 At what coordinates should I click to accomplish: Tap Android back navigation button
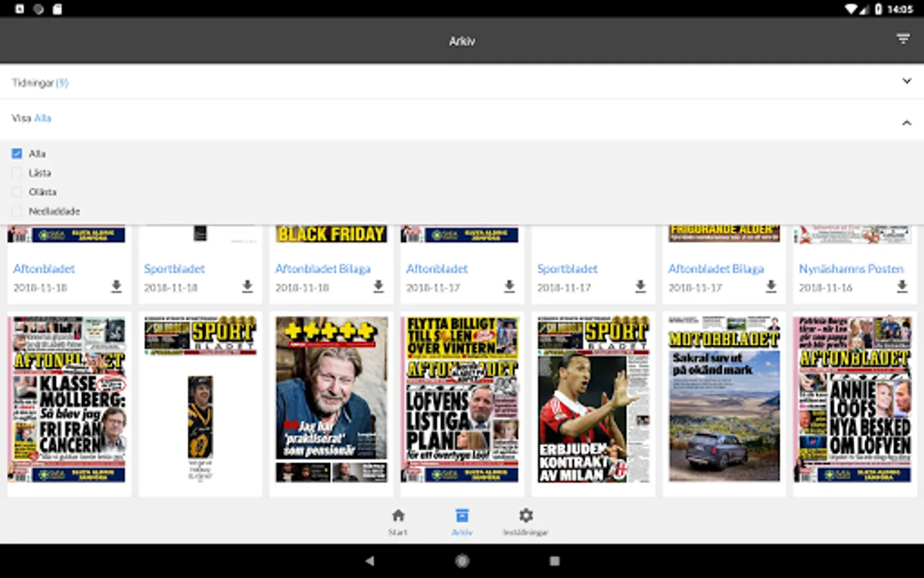pyautogui.click(x=370, y=561)
